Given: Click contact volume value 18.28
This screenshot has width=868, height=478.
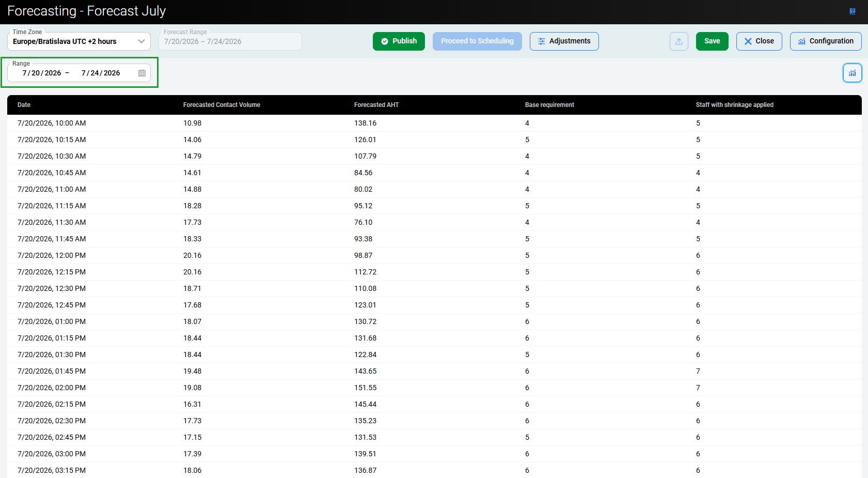Looking at the screenshot, I should coord(192,206).
